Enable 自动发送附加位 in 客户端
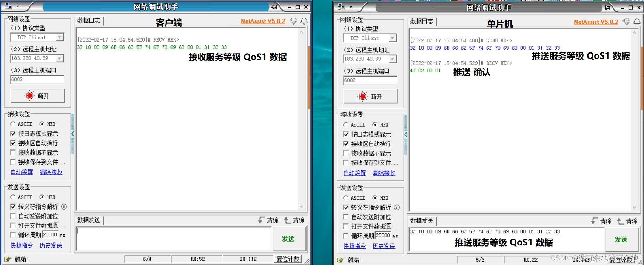 13,216
